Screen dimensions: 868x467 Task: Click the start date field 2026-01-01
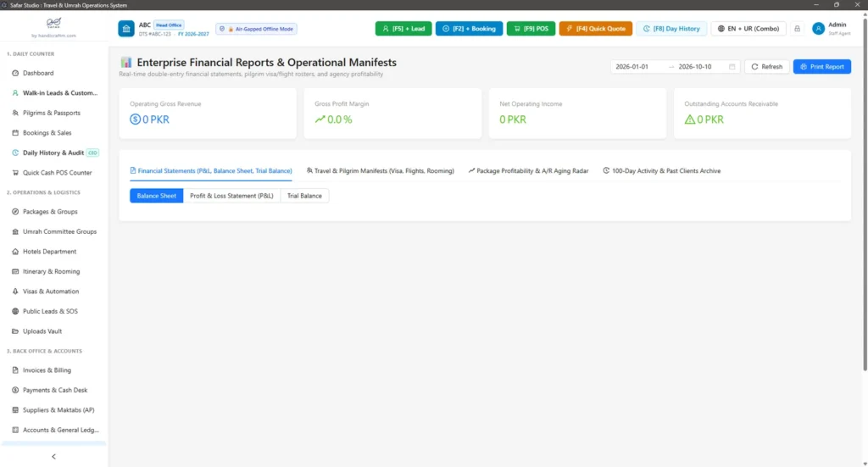[x=637, y=66]
